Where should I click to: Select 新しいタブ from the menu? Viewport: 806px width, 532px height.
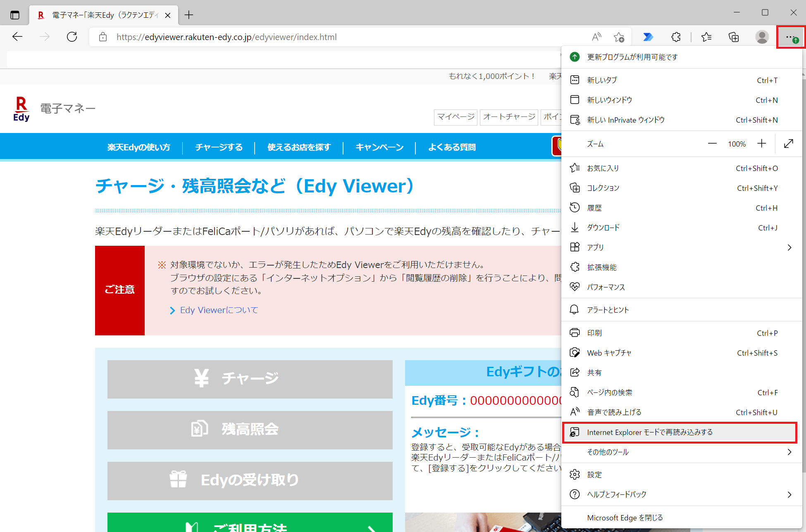tap(682, 80)
